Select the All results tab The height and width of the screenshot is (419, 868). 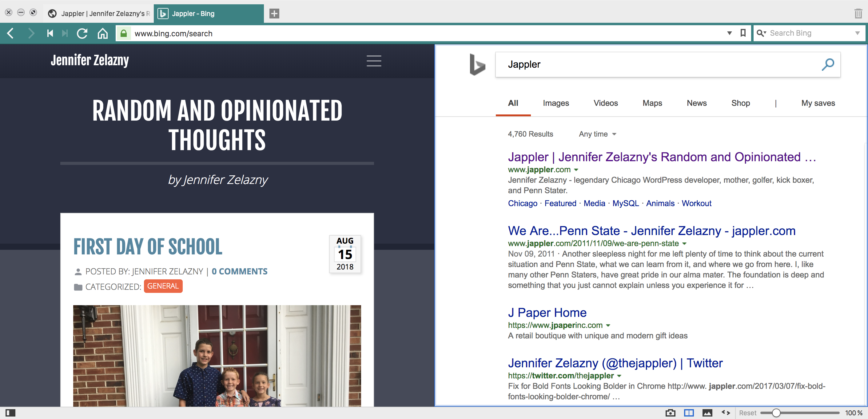point(513,103)
